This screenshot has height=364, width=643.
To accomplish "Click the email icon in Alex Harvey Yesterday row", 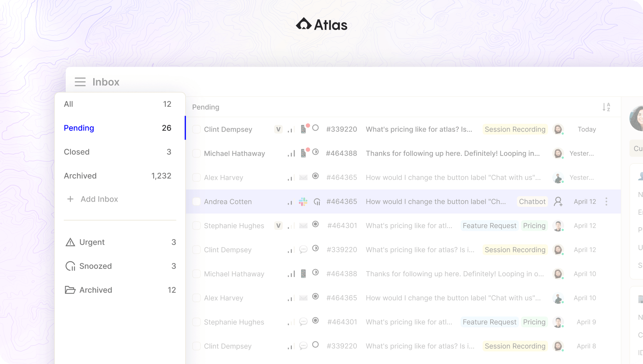I will pyautogui.click(x=303, y=177).
